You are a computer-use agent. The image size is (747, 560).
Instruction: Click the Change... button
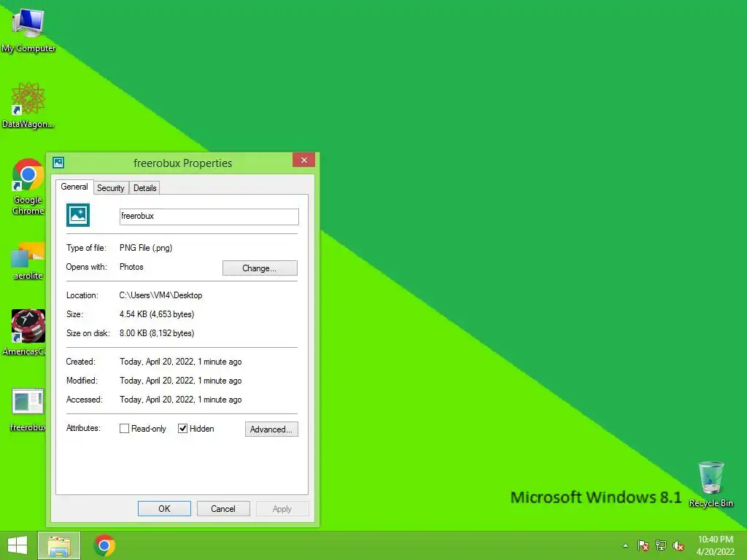click(x=260, y=268)
